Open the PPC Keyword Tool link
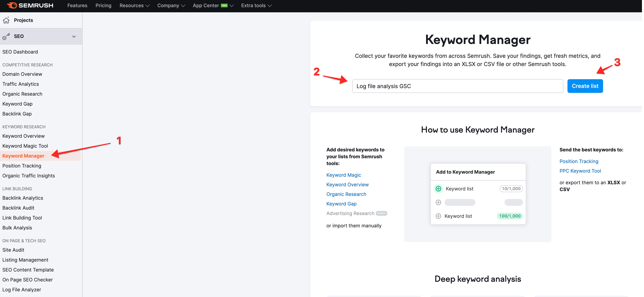 [580, 171]
